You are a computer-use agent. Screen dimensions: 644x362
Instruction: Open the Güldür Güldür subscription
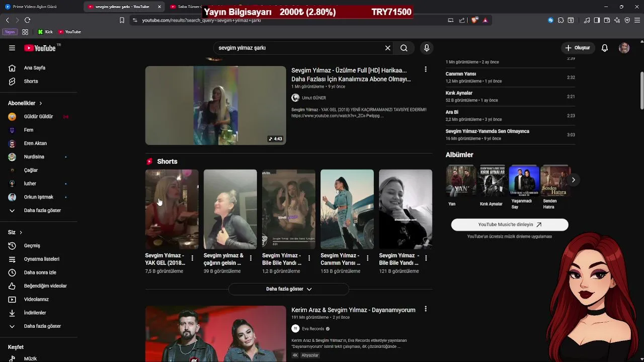(x=39, y=117)
